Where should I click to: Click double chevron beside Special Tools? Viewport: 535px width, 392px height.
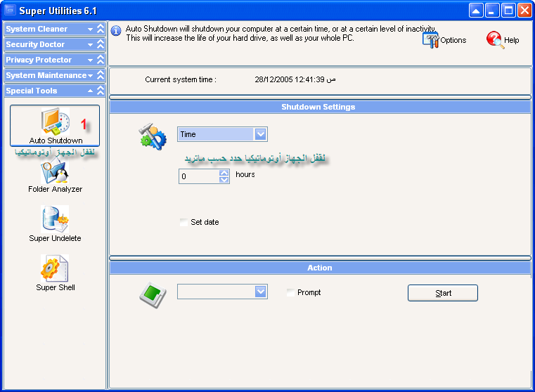click(x=101, y=91)
